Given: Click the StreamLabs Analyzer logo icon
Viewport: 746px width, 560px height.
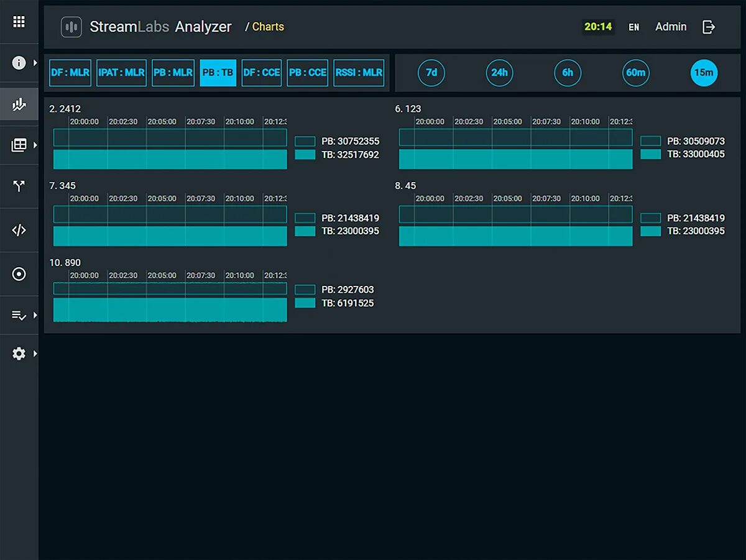Looking at the screenshot, I should tap(71, 27).
